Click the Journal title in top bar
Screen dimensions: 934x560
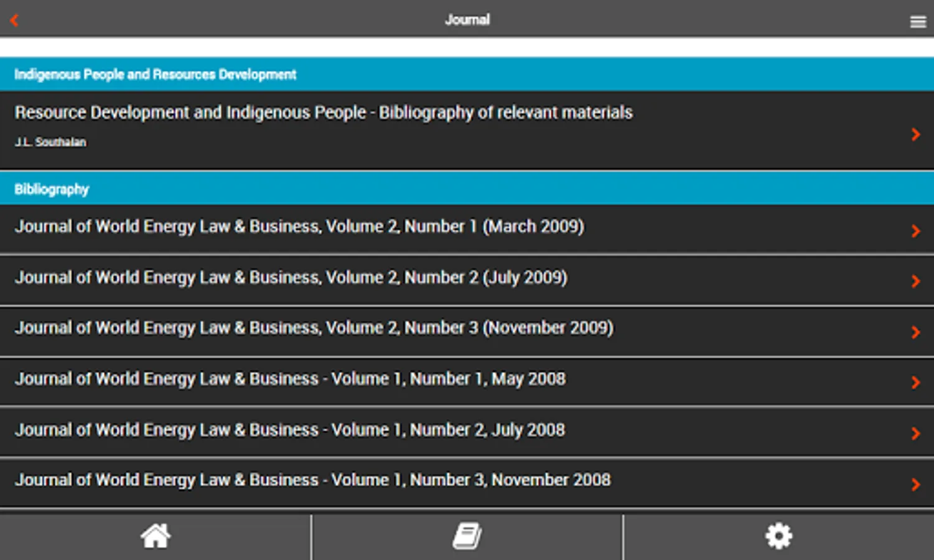click(x=467, y=20)
